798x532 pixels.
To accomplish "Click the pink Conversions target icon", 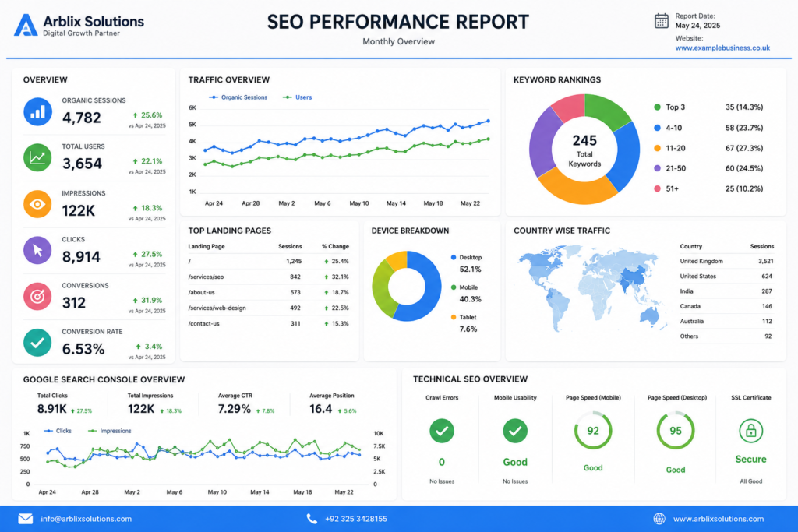I will pyautogui.click(x=37, y=296).
